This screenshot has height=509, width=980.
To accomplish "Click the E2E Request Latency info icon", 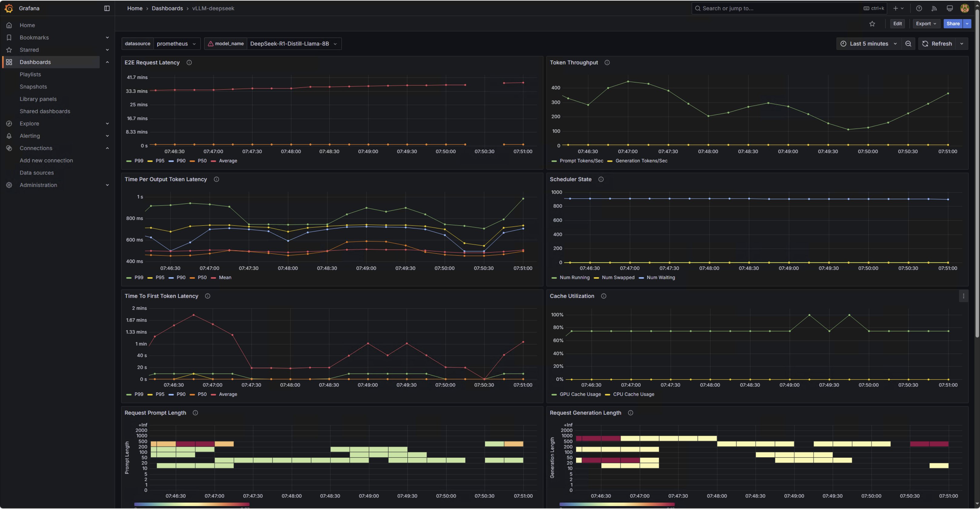I will tap(189, 62).
